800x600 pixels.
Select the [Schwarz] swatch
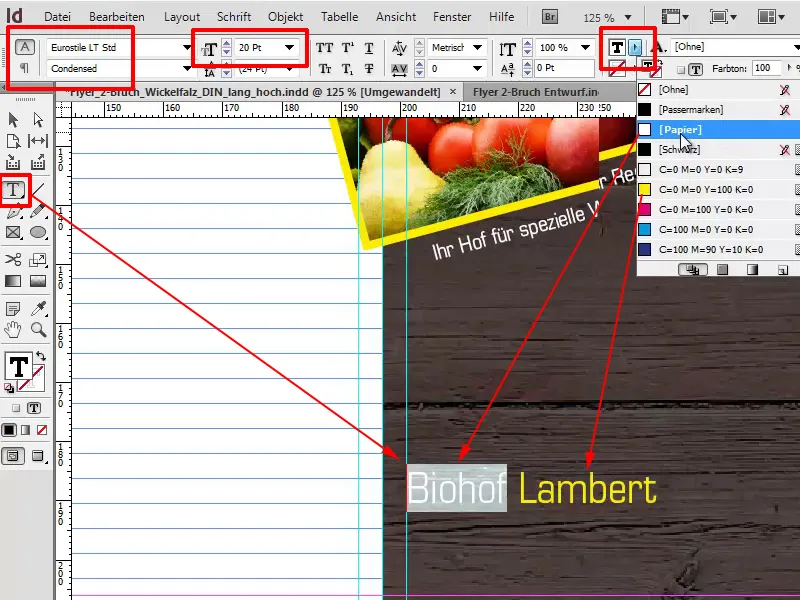(718, 149)
